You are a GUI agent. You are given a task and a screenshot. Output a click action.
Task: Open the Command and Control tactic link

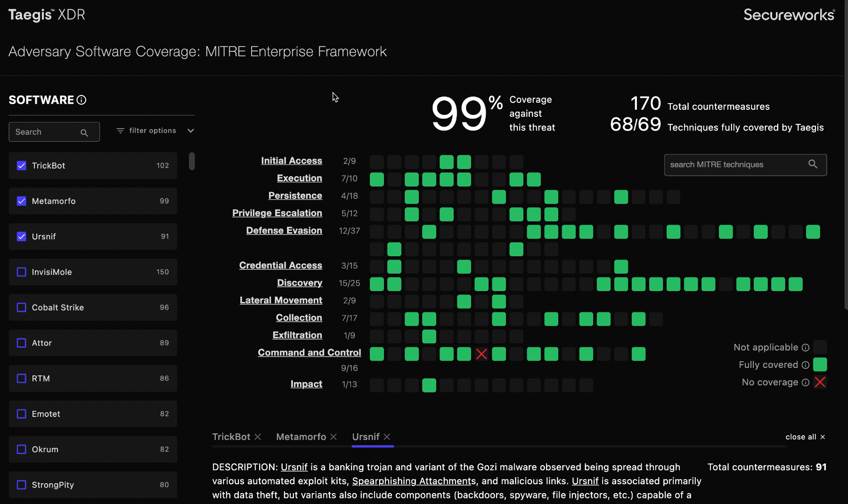[x=310, y=352]
